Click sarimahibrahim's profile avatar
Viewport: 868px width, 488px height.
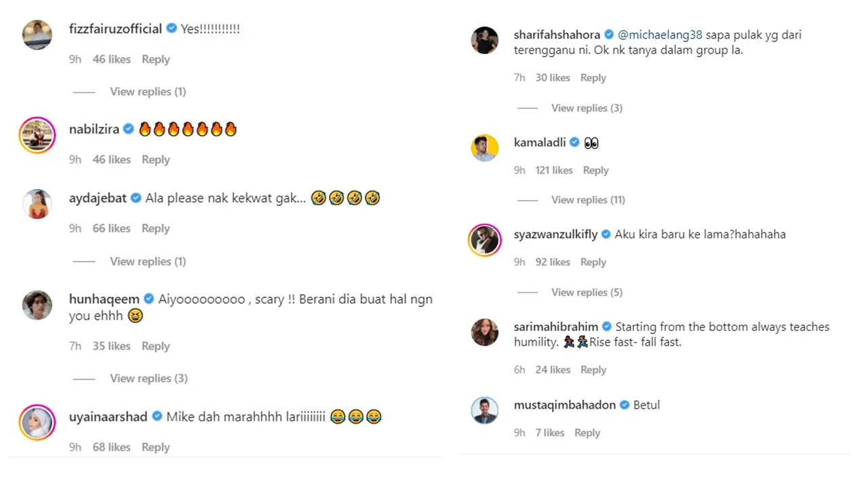click(x=485, y=332)
